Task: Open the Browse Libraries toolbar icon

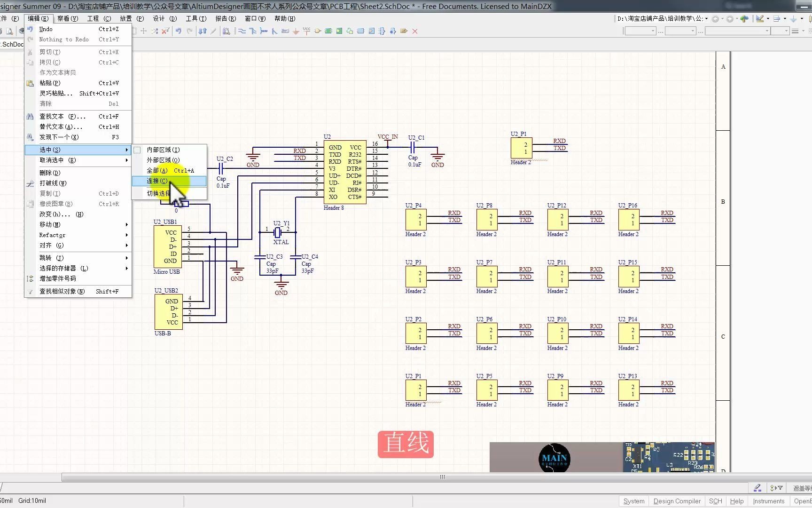Action: point(226,31)
